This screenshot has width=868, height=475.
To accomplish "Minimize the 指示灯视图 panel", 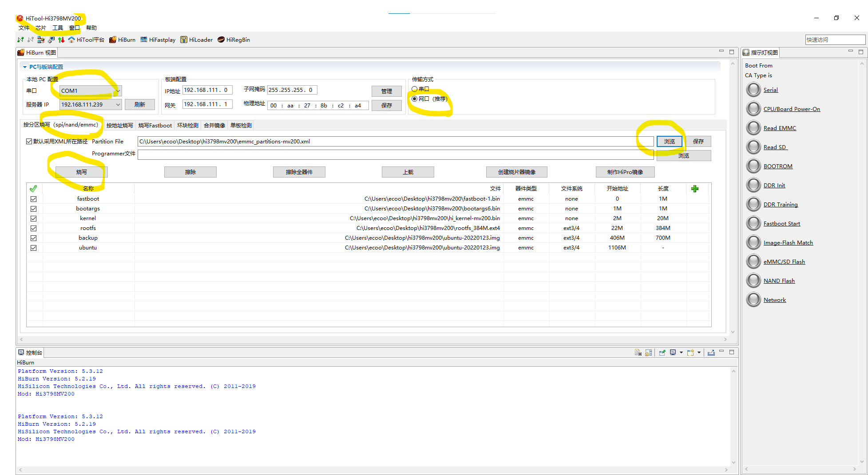I will click(x=851, y=51).
